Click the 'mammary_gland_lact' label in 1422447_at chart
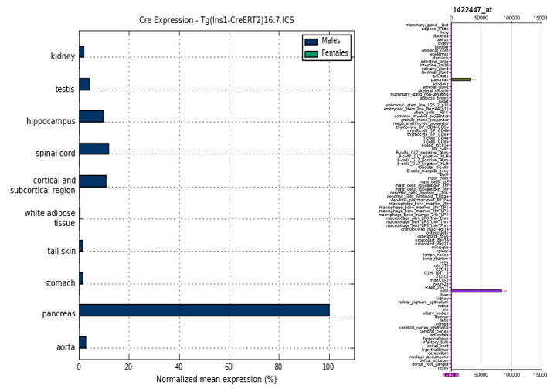547x392 pixels. pyautogui.click(x=427, y=25)
